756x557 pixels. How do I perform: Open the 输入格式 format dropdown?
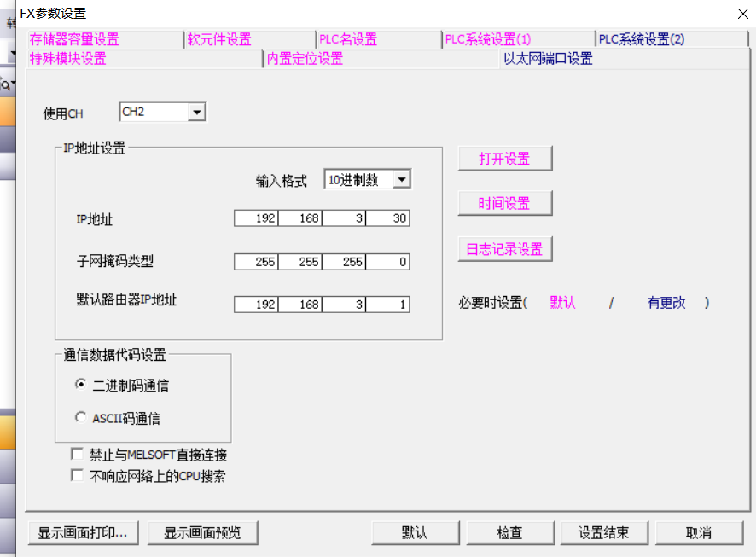click(x=402, y=180)
